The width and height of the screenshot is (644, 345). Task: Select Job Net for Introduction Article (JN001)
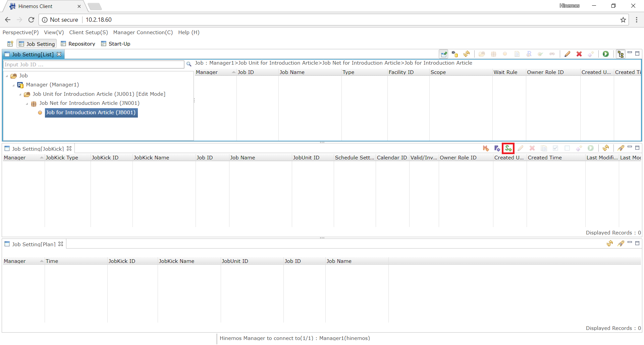(x=89, y=103)
